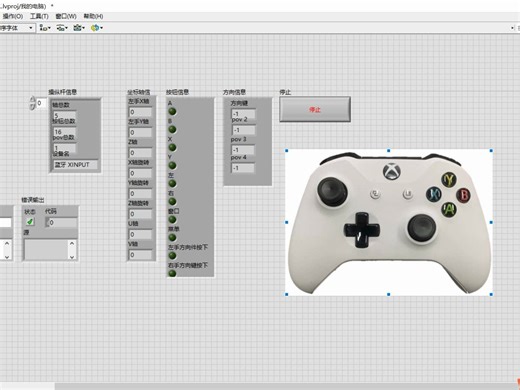Open the Distribute Objects toolbar menu
520x390 pixels.
coord(62,28)
